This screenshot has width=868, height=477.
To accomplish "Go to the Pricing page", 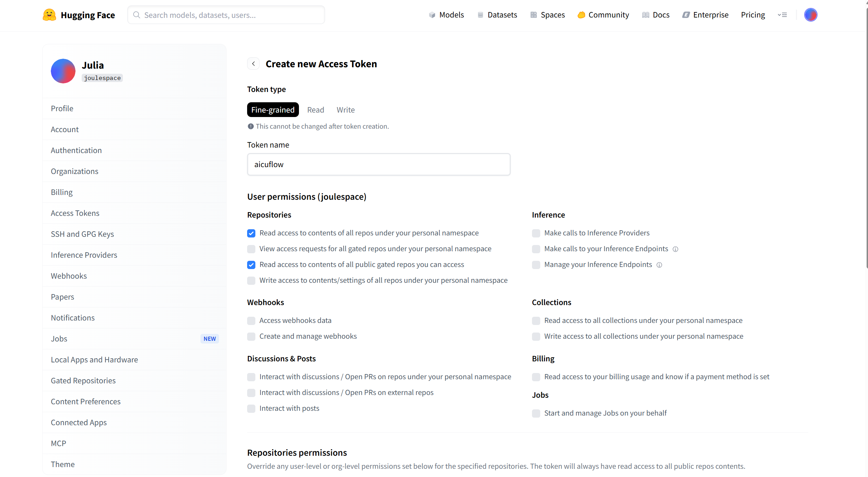I will [x=753, y=15].
